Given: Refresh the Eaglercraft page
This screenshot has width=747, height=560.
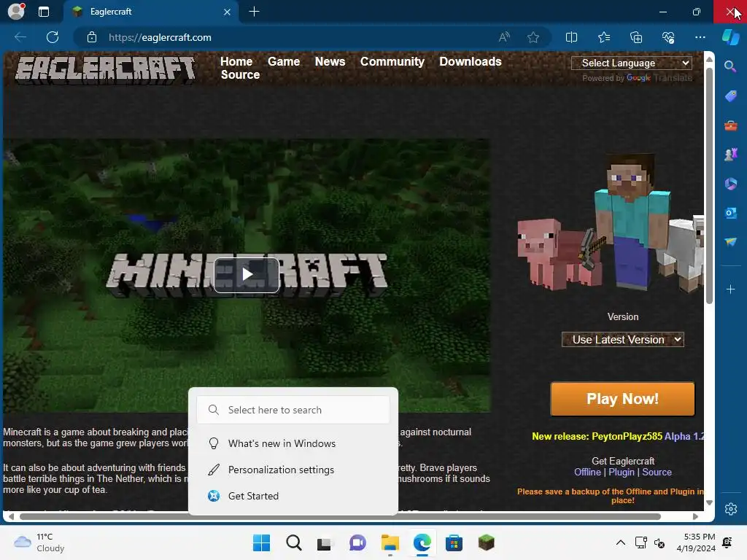Looking at the screenshot, I should tap(53, 37).
